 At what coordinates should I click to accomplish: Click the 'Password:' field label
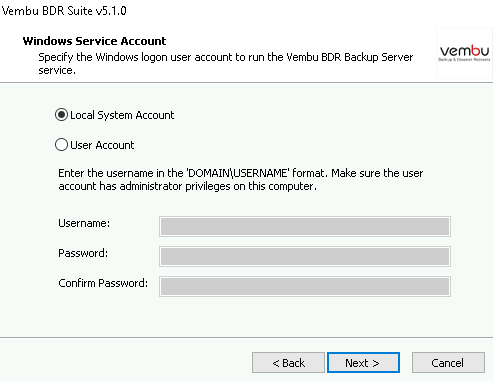click(83, 253)
